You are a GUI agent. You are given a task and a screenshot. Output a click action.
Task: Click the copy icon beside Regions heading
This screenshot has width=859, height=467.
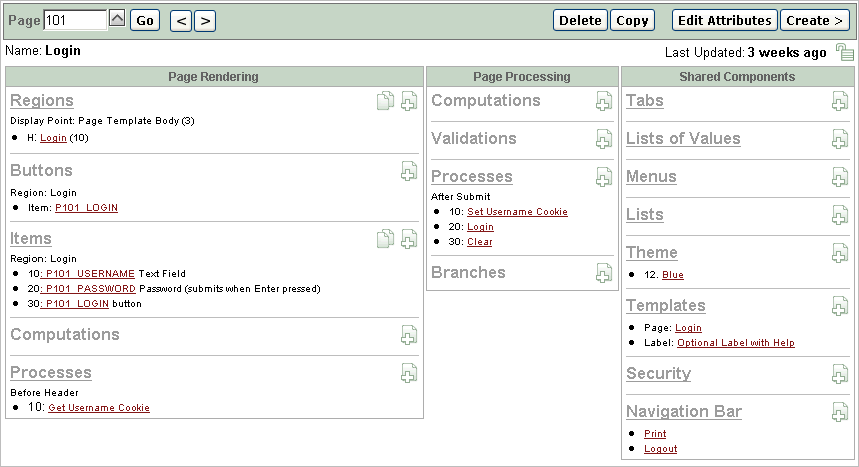pos(385,101)
